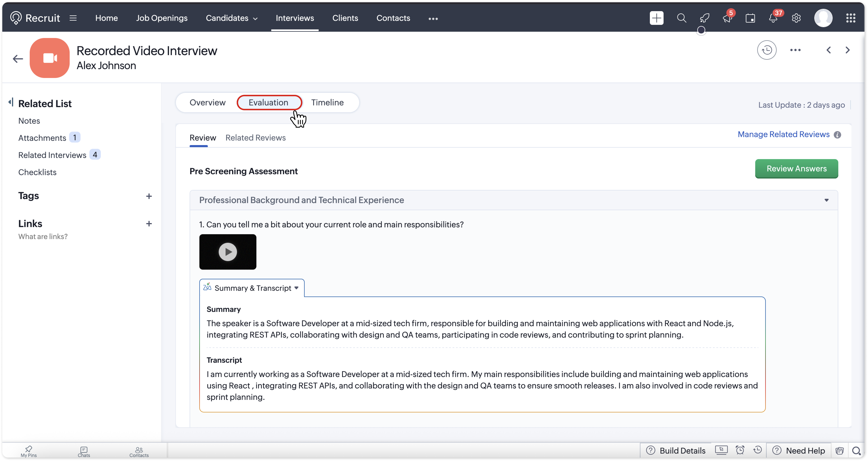Open the settings gear icon
868x461 pixels.
[796, 18]
